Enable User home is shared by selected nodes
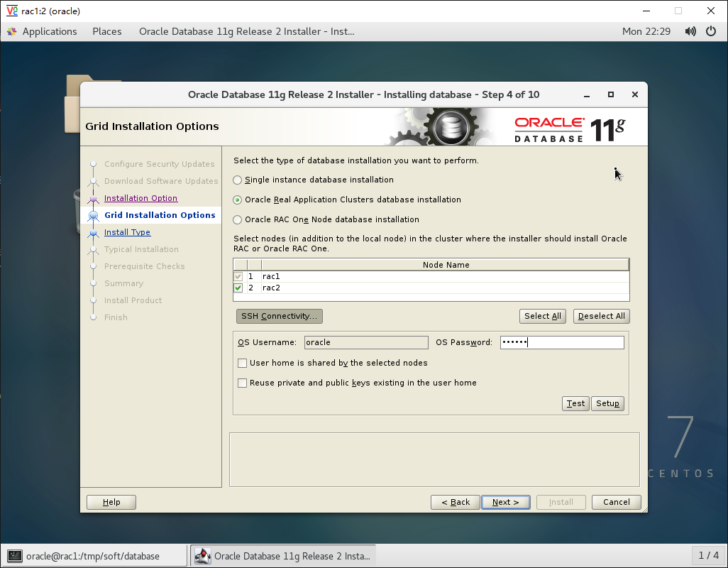This screenshot has width=728, height=568. click(x=243, y=364)
